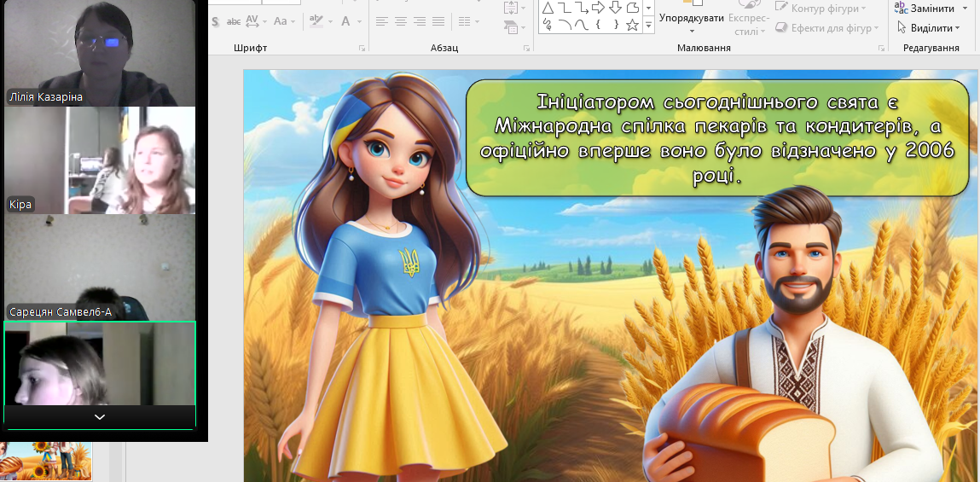Toggle strikethrough text formatting

pos(234,21)
